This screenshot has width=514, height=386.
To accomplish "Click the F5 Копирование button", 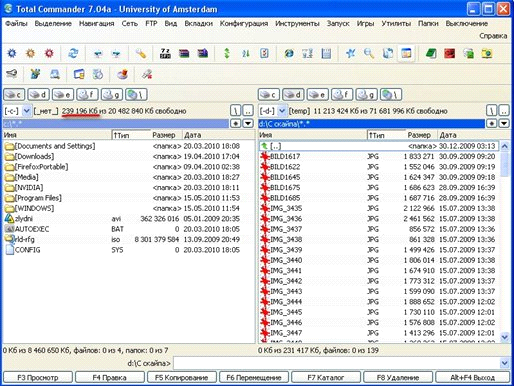I will [x=182, y=378].
